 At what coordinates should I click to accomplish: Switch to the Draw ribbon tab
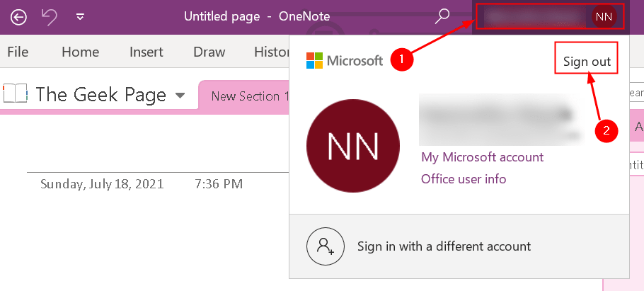point(209,52)
